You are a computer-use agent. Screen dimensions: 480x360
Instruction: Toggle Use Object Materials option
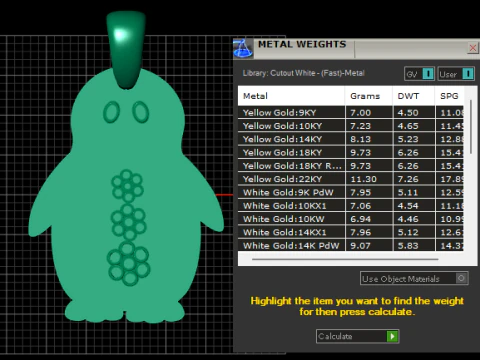point(414,278)
